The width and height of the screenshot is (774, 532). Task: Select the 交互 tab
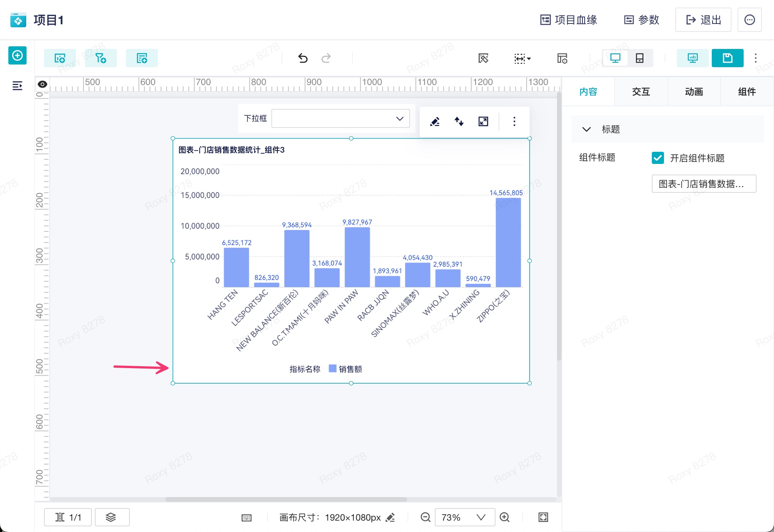[x=641, y=91]
